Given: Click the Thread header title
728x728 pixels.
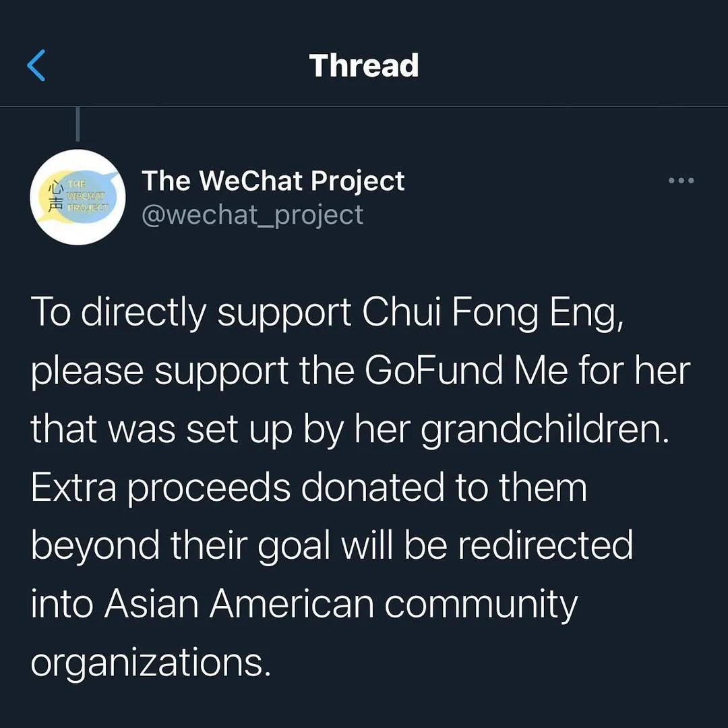Looking at the screenshot, I should 364,65.
